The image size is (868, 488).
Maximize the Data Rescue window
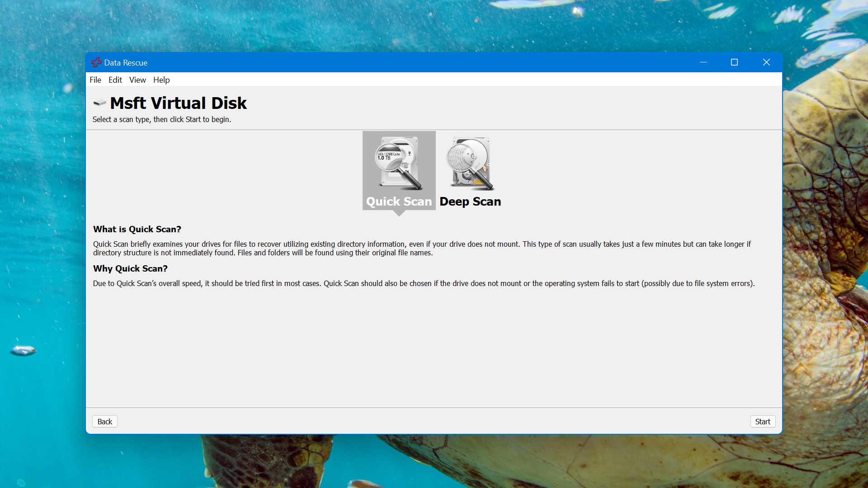point(734,62)
